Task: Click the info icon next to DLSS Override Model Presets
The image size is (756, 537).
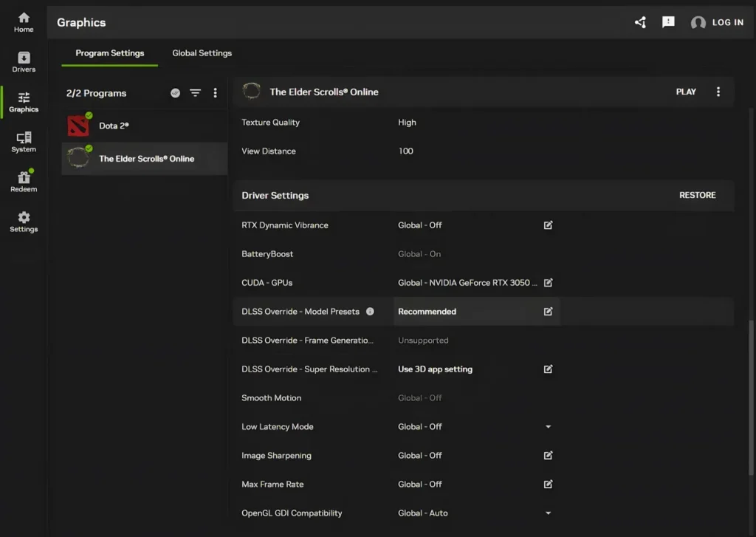Action: coord(371,312)
